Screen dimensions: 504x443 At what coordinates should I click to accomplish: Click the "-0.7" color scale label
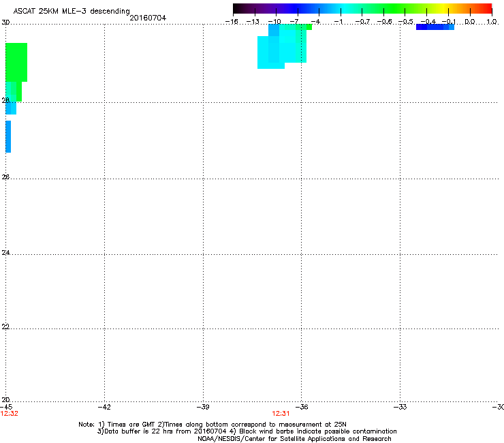[x=362, y=22]
